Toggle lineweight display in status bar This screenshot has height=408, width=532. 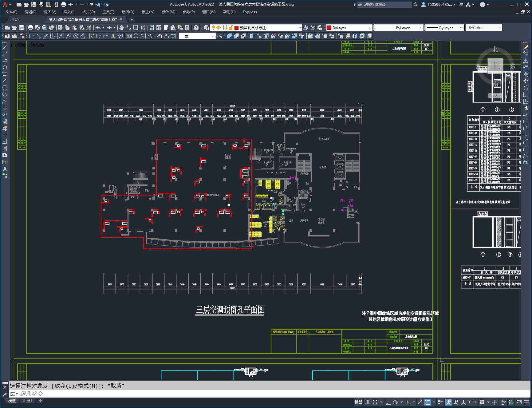point(440,402)
